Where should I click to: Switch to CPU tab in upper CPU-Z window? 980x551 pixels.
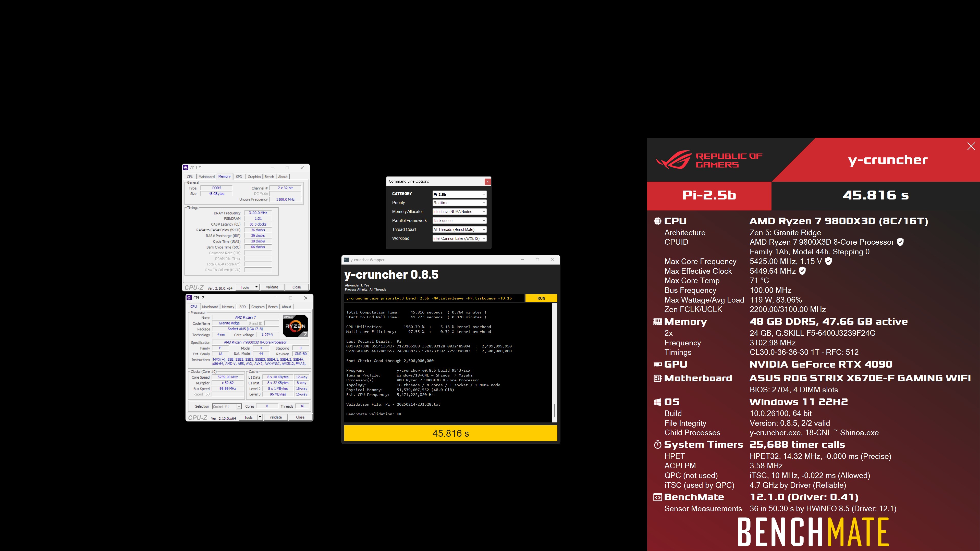coord(190,177)
